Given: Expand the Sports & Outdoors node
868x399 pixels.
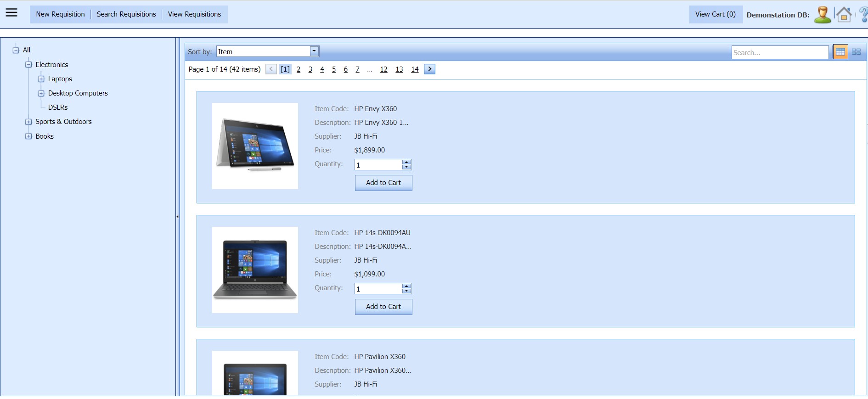Looking at the screenshot, I should click(x=28, y=122).
